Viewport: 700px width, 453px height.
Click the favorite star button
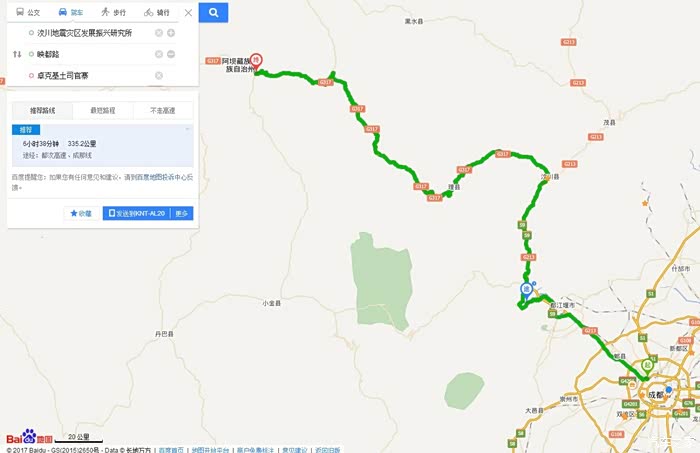coord(81,213)
